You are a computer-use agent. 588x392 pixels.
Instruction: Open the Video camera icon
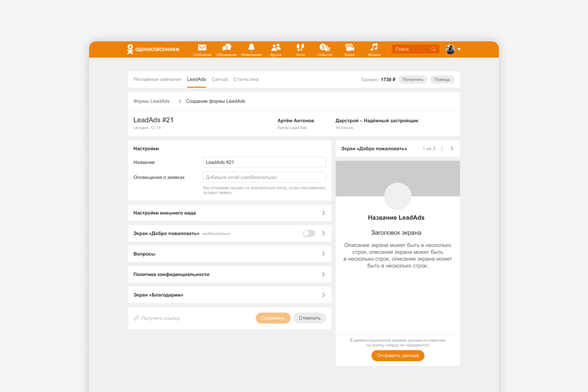[x=349, y=48]
